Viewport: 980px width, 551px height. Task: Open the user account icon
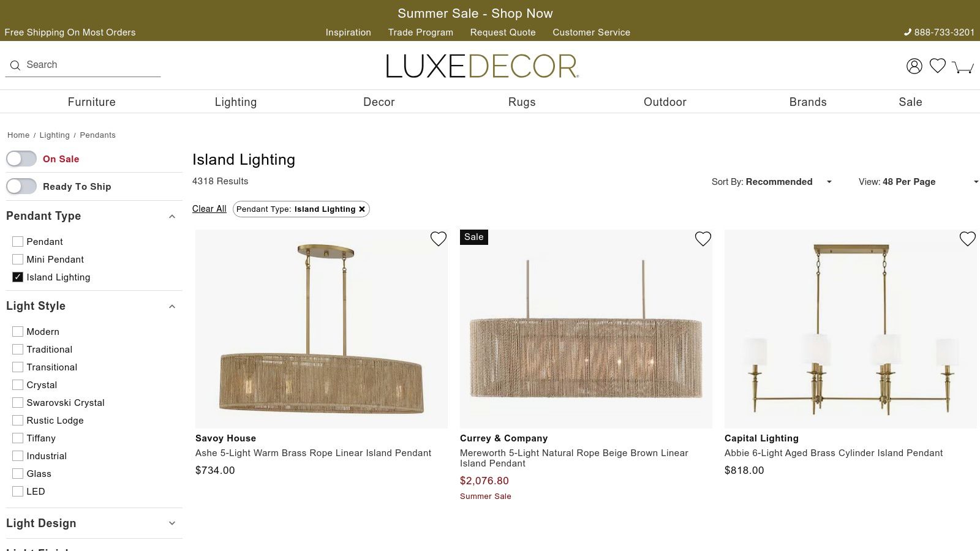coord(914,66)
